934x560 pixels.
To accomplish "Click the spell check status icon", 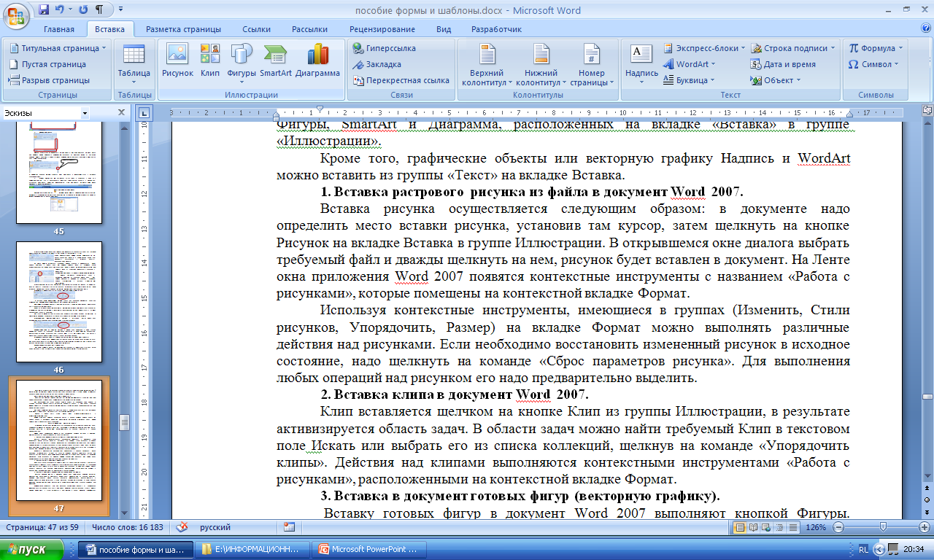I will pos(183,526).
